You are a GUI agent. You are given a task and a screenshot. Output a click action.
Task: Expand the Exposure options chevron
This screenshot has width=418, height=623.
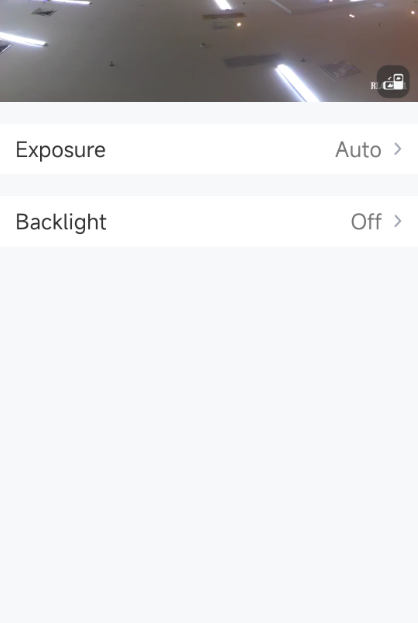tap(398, 149)
